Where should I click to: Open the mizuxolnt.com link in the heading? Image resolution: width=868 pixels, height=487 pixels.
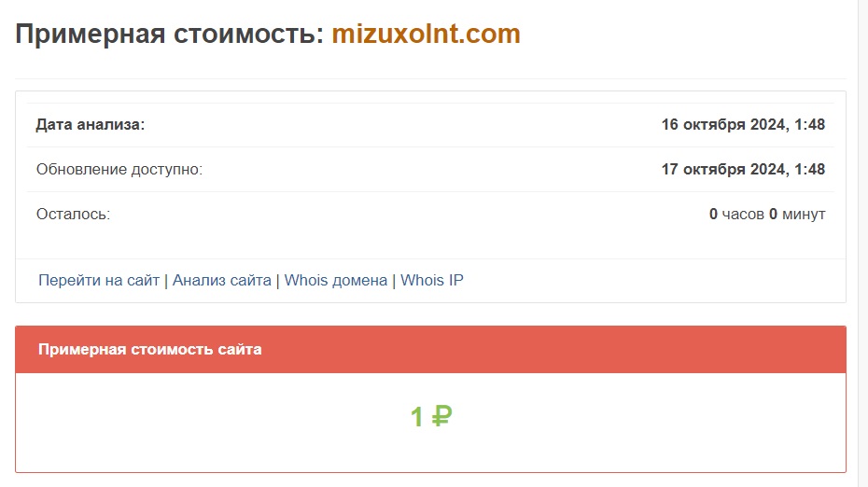426,35
